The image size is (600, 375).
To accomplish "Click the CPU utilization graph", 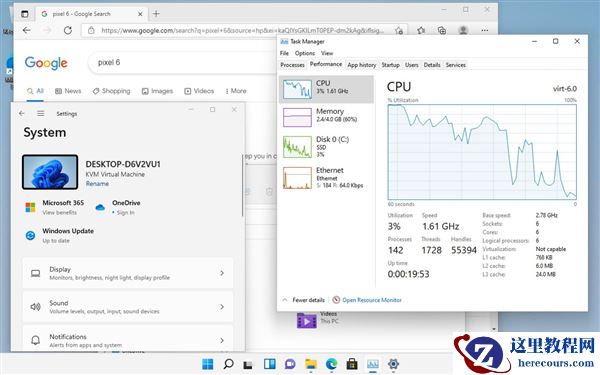I will [482, 152].
